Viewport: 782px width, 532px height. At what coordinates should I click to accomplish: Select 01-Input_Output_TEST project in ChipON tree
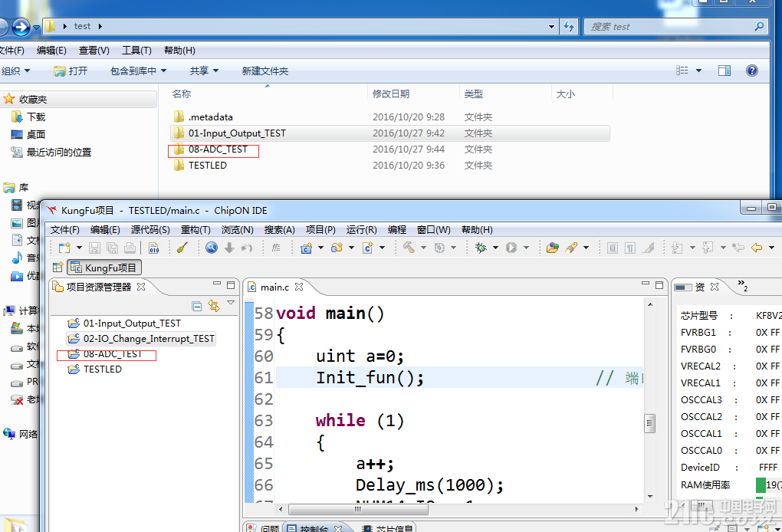pyautogui.click(x=125, y=323)
